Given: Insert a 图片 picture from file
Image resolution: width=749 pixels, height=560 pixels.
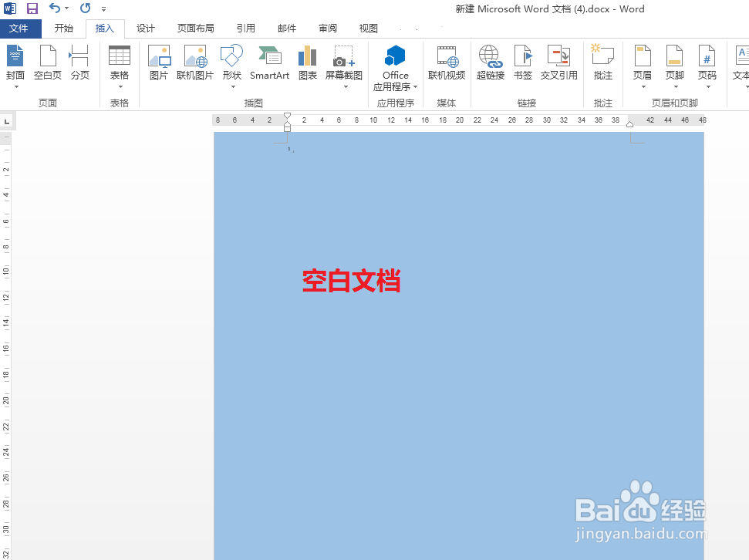Looking at the screenshot, I should (x=159, y=62).
